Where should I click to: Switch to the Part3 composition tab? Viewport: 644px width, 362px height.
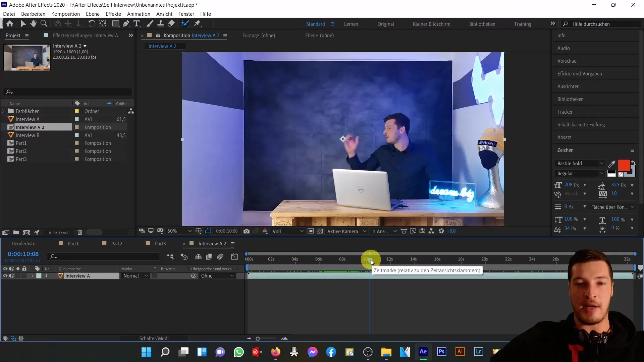(160, 243)
